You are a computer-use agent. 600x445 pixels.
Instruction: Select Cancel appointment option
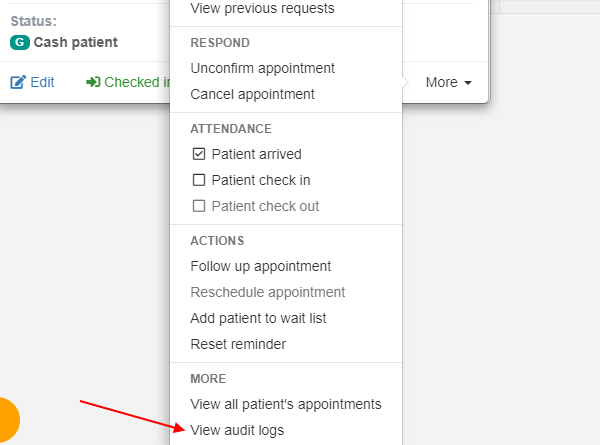[x=252, y=94]
